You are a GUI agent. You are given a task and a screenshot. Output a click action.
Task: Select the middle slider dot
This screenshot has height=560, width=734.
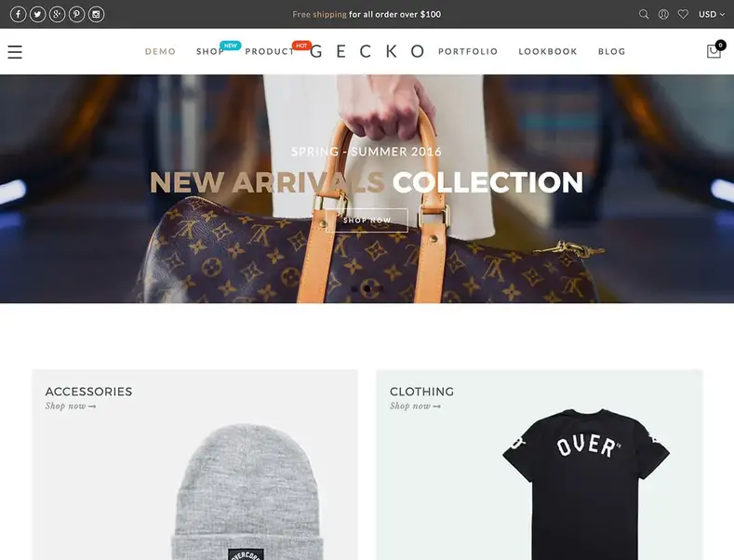367,289
